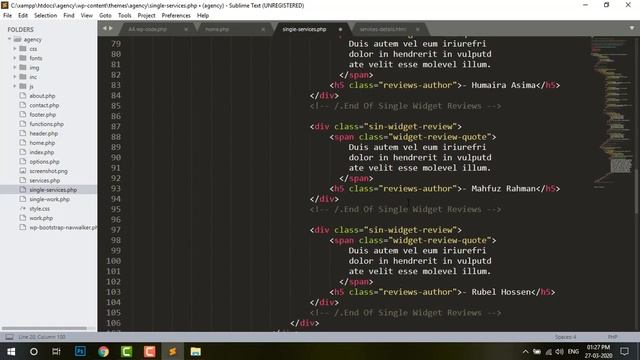The image size is (640, 360).
Task: Open screenshot.png in sidebar
Action: coord(48,171)
